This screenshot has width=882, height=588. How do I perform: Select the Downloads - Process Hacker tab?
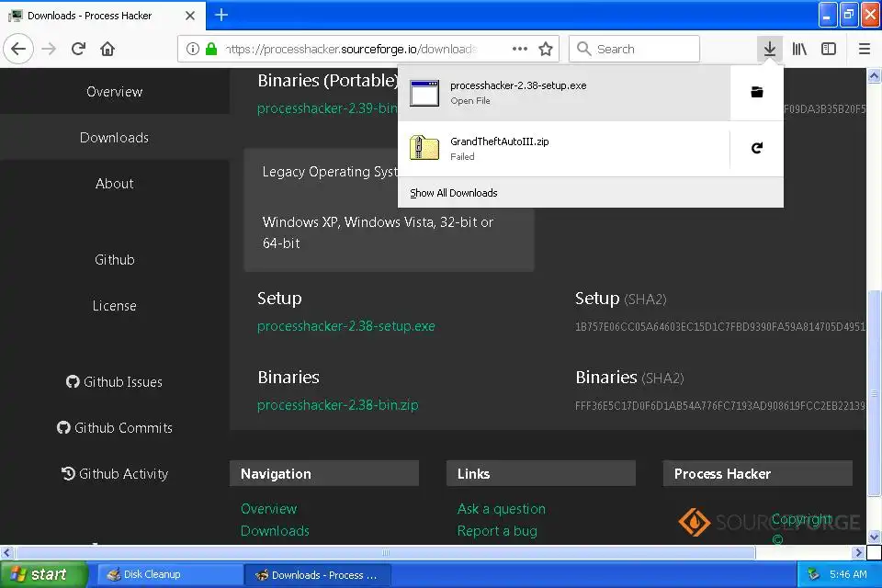point(103,16)
